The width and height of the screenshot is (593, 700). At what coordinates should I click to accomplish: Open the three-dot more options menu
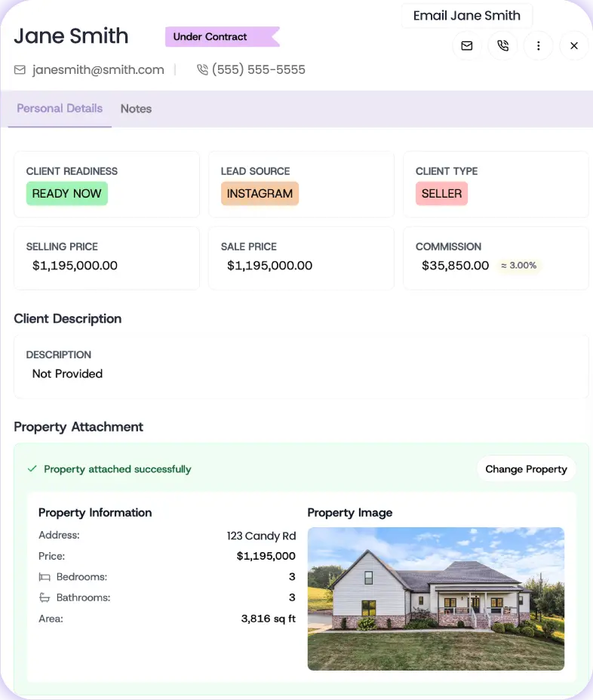coord(539,46)
